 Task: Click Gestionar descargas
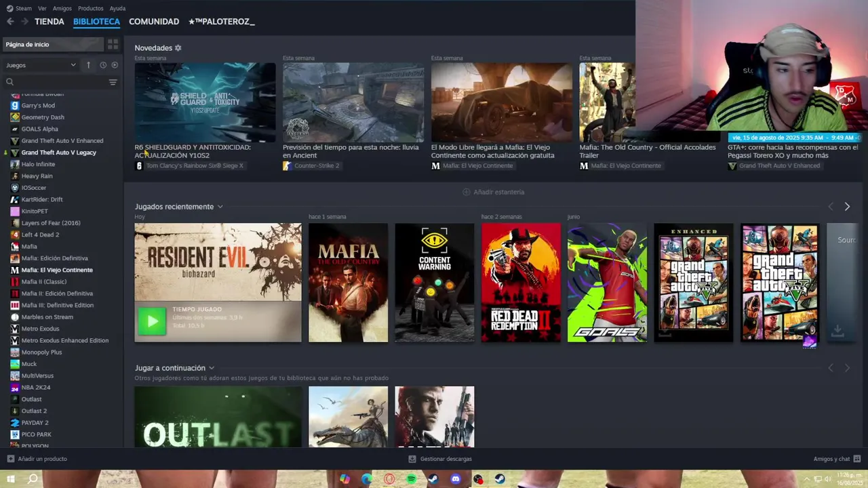(440, 459)
